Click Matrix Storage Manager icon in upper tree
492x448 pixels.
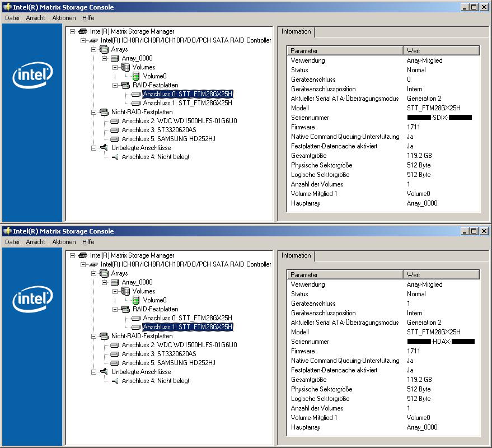click(82, 31)
